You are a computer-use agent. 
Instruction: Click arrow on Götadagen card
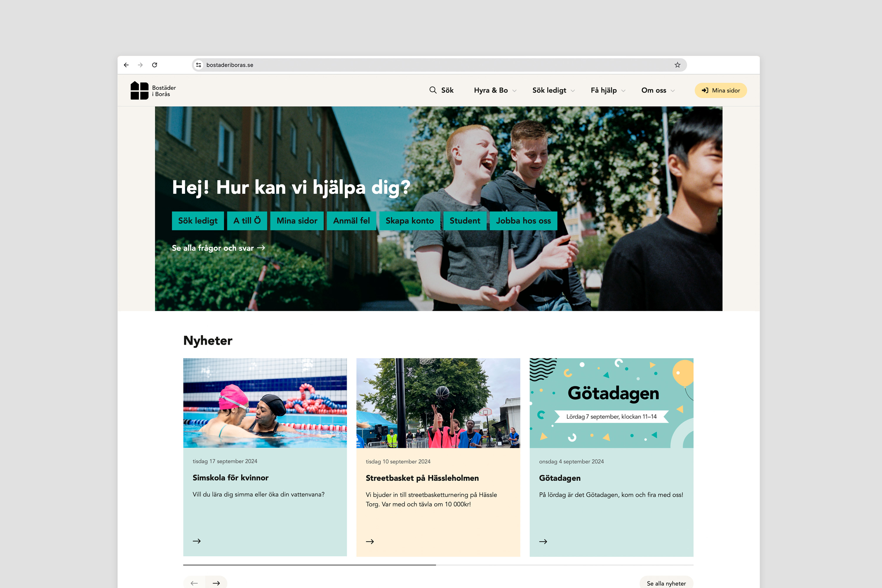tap(543, 541)
